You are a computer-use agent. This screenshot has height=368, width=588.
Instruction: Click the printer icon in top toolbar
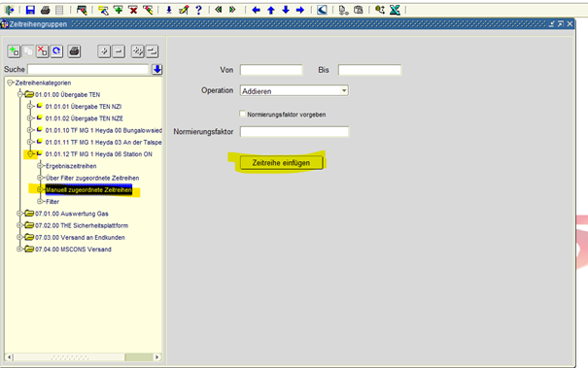(46, 10)
